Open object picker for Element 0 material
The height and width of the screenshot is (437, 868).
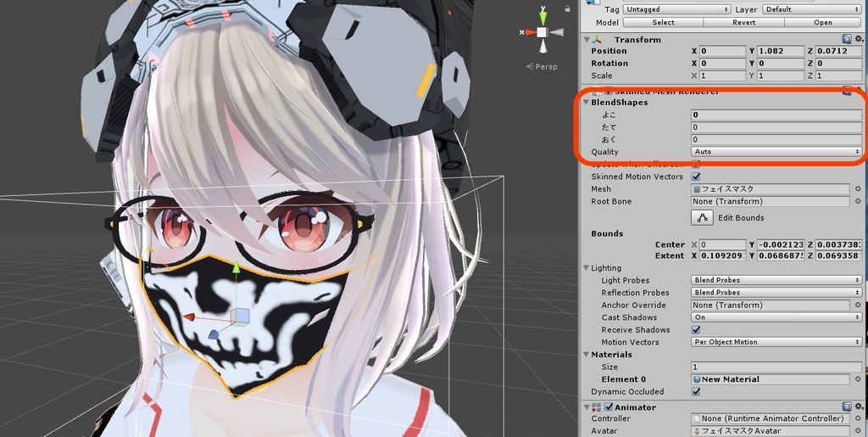pyautogui.click(x=858, y=379)
